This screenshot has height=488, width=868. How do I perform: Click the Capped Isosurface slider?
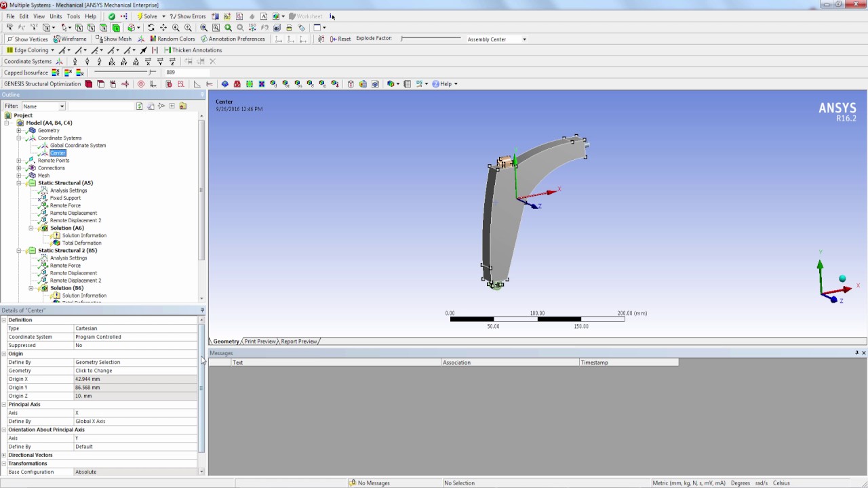tap(125, 73)
